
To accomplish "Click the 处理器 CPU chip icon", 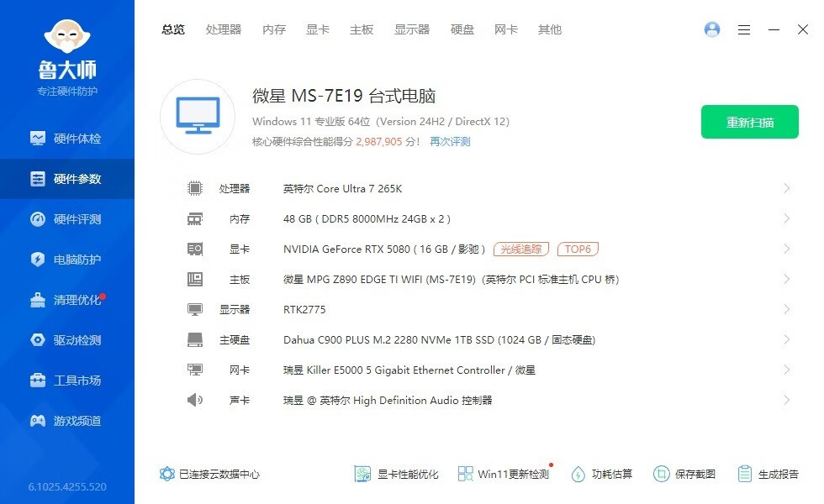I will [195, 188].
